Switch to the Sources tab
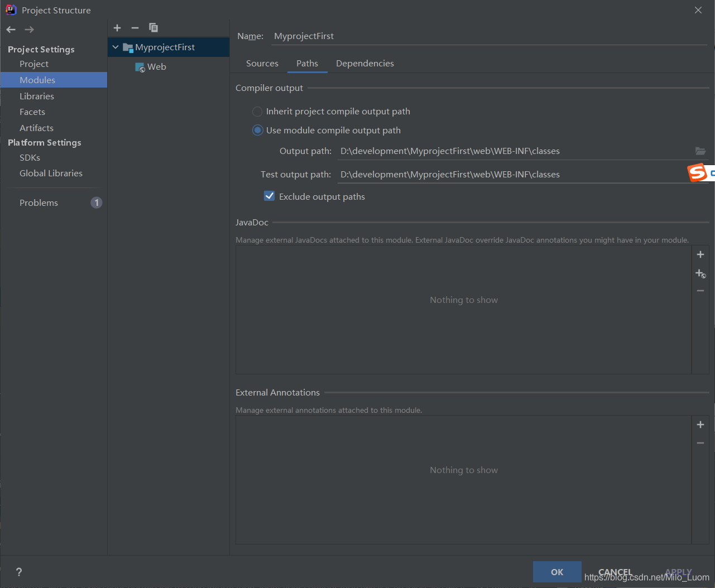The image size is (715, 588). click(x=262, y=64)
